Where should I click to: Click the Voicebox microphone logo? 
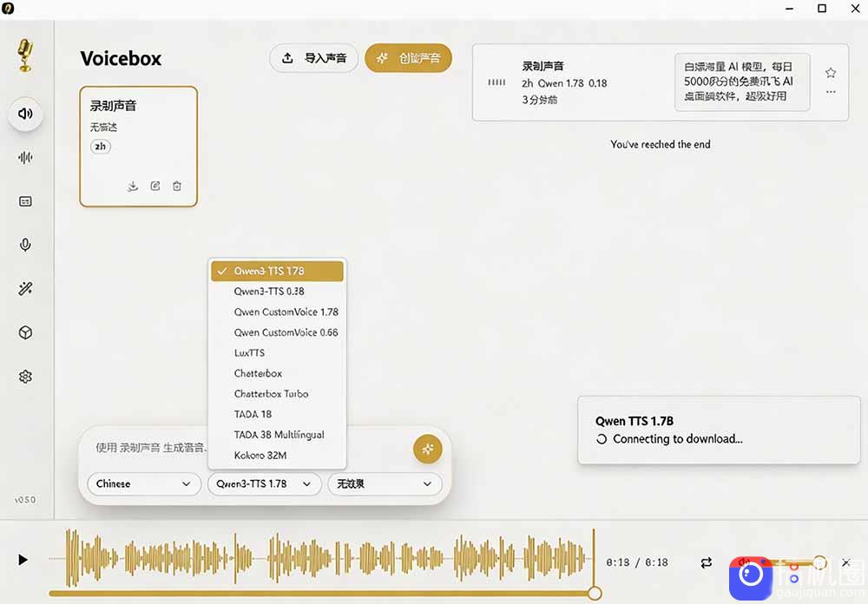25,55
